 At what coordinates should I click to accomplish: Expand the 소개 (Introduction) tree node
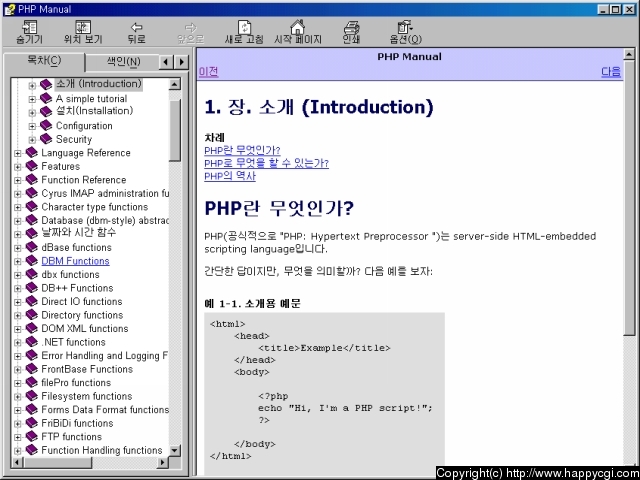click(32, 86)
